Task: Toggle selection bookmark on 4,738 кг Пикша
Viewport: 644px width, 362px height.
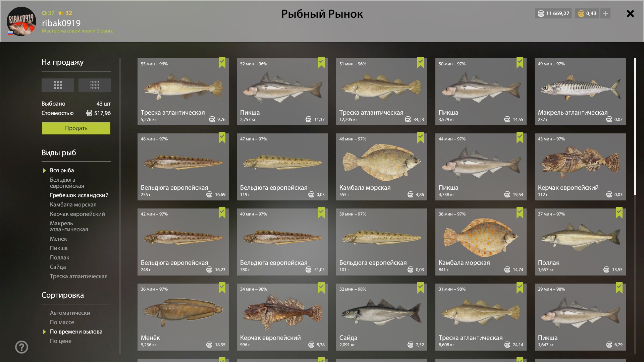Action: 520,138
